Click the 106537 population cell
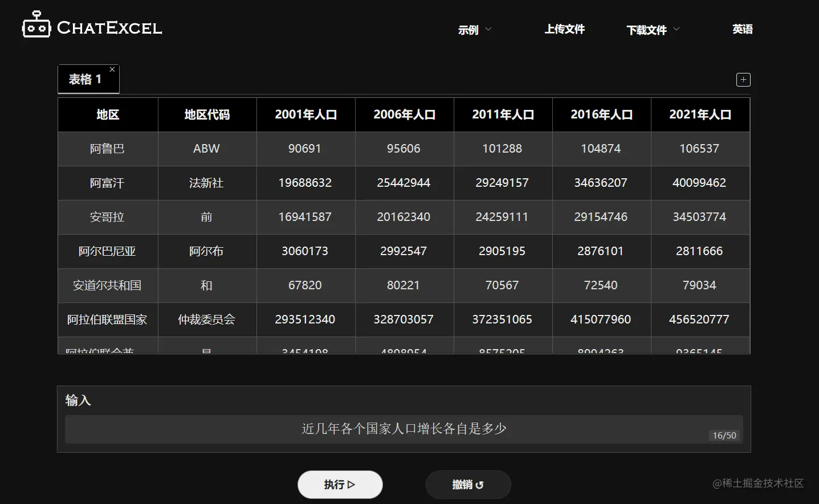819x504 pixels. click(x=700, y=149)
